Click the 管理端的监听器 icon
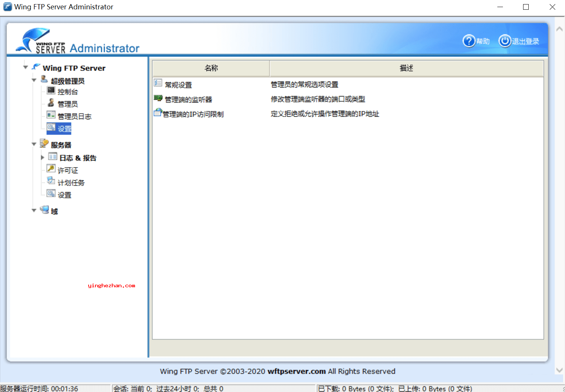 (158, 98)
